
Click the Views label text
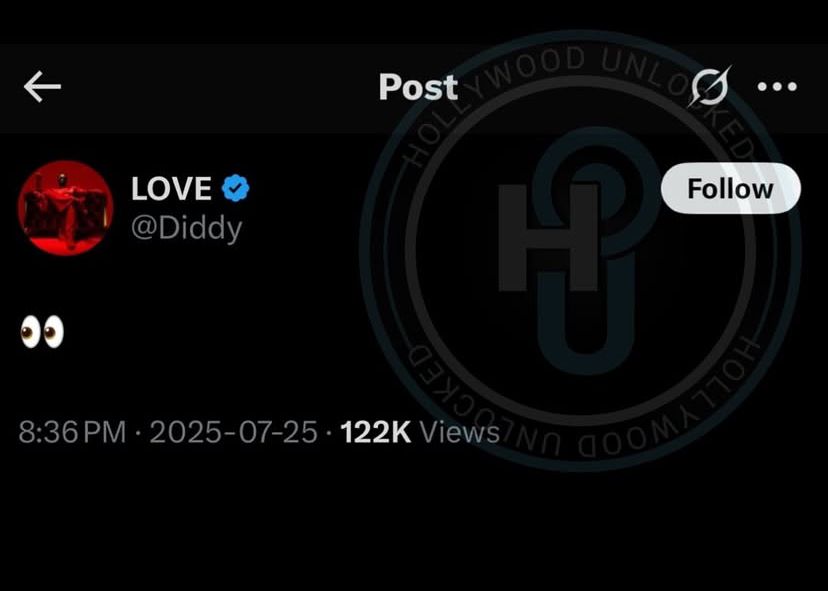coord(459,432)
